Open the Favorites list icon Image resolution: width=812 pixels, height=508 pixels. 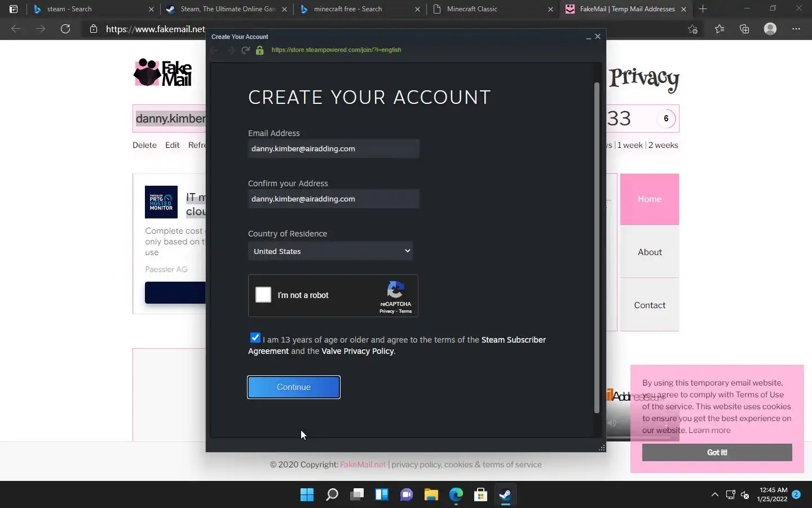pos(720,29)
